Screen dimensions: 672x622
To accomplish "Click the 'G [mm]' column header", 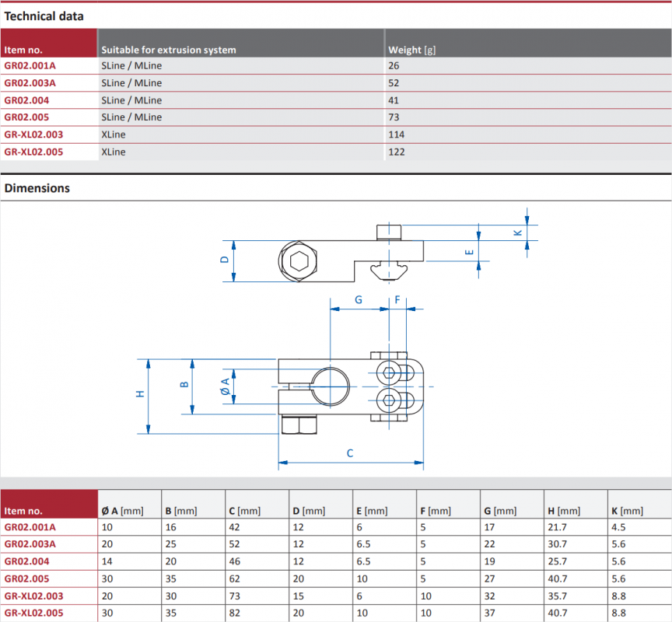I will click(x=500, y=511).
